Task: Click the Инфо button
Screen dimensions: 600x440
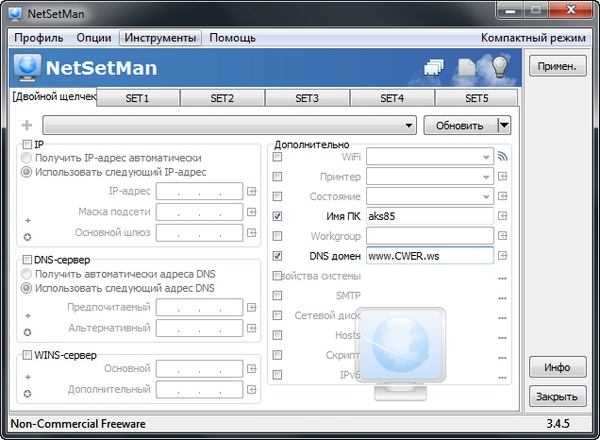Action: [x=557, y=367]
